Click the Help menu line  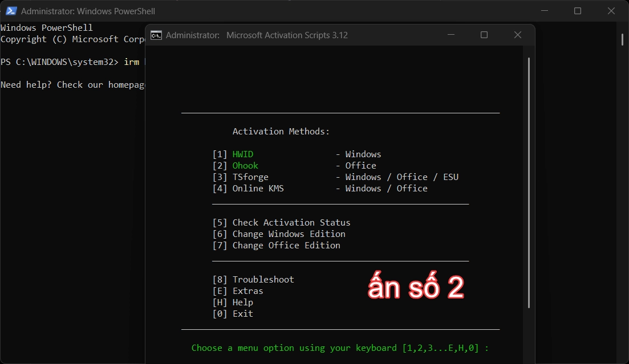(233, 302)
